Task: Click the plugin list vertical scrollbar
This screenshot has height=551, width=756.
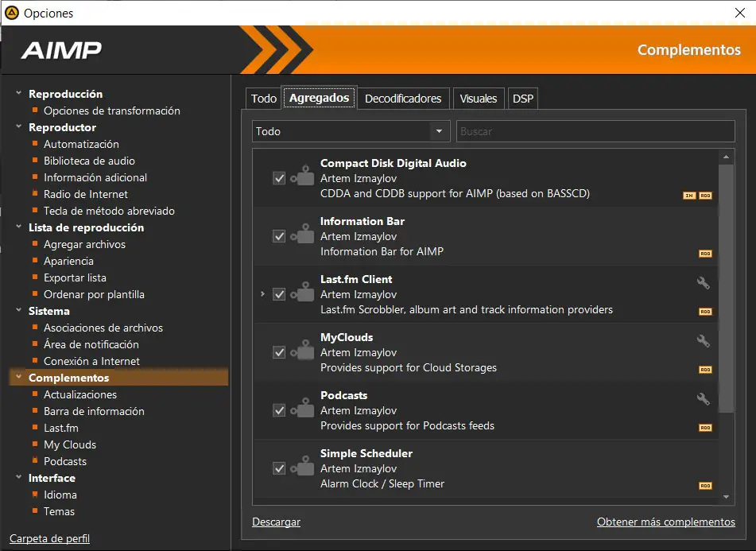Action: click(x=726, y=286)
